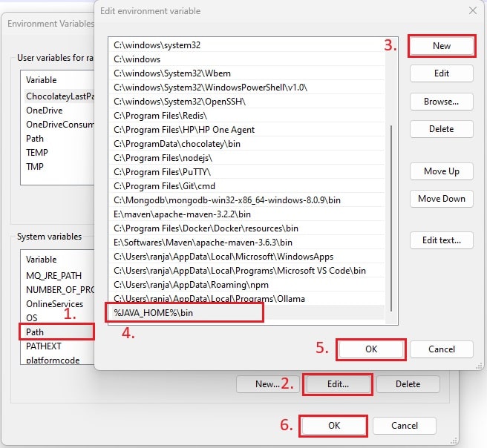
Task: Select OneDriveConsumer user variable
Action: pyautogui.click(x=57, y=125)
